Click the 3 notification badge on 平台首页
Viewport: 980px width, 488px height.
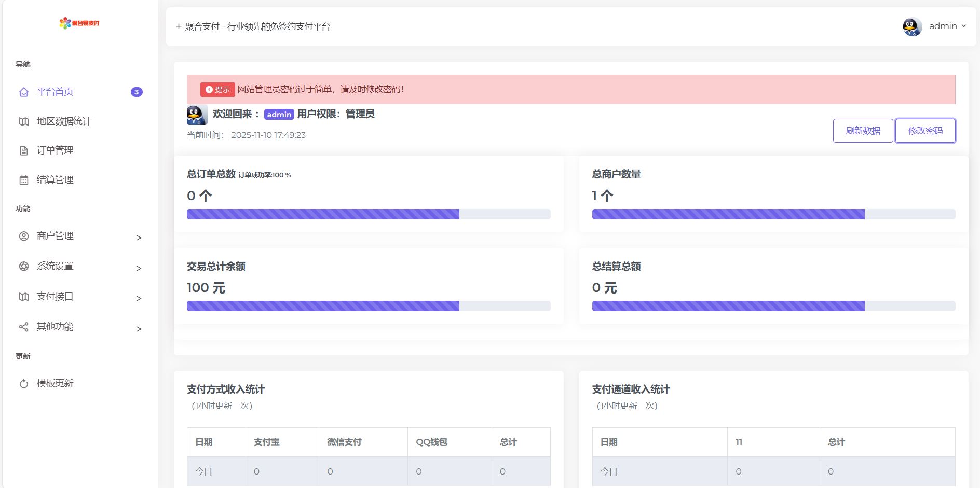pos(137,92)
